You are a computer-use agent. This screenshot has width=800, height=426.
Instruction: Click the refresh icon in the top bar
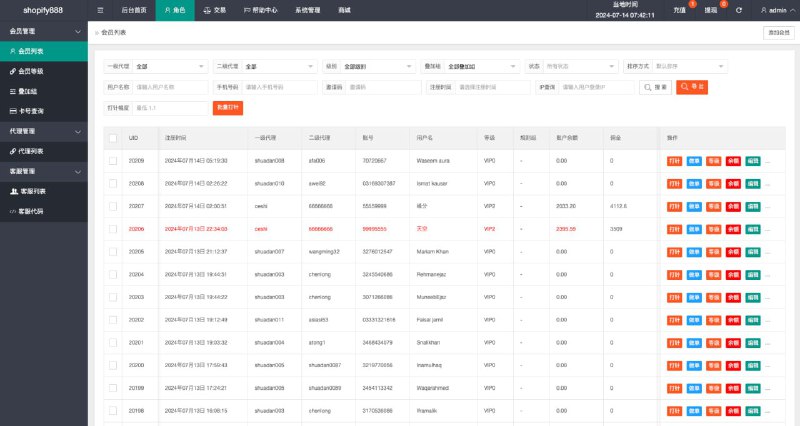point(738,10)
